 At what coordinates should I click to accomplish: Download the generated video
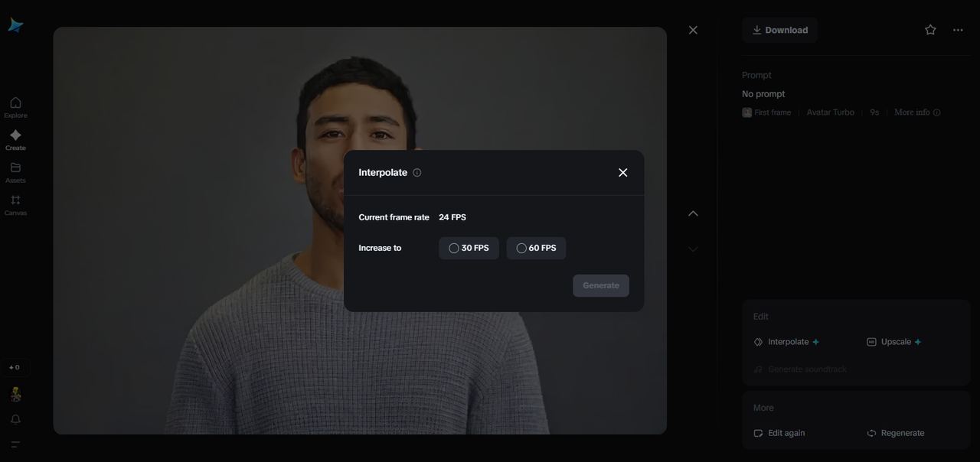(779, 30)
